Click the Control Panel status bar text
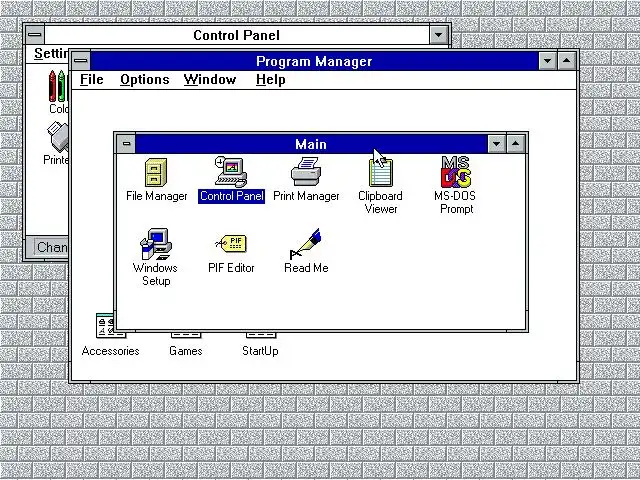The width and height of the screenshot is (640, 480). (x=51, y=247)
